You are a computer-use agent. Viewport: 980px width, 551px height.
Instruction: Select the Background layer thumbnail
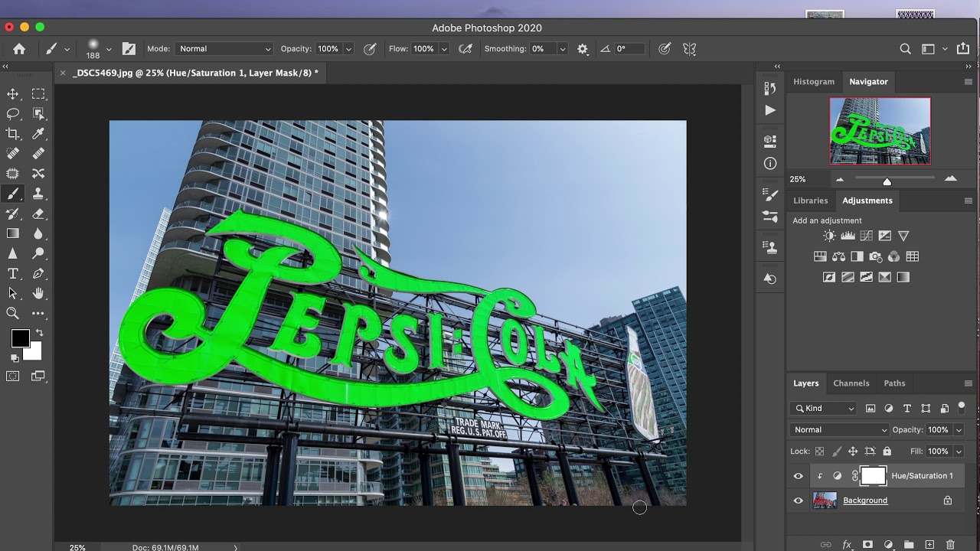[x=825, y=500]
